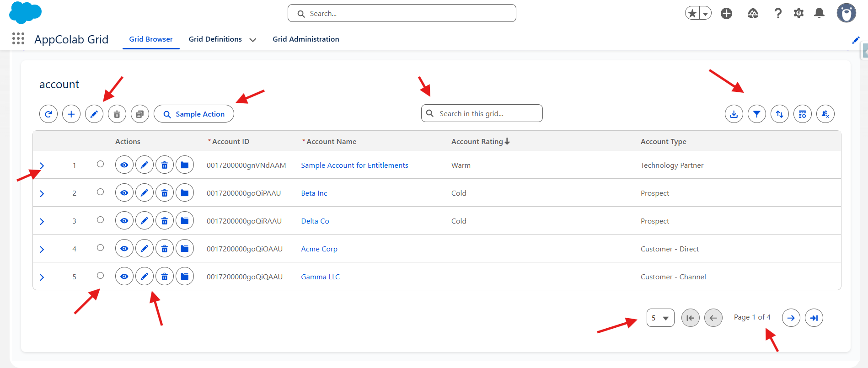Viewport: 868px width, 368px height.
Task: Open Sample Account for Entitlements link
Action: (354, 165)
